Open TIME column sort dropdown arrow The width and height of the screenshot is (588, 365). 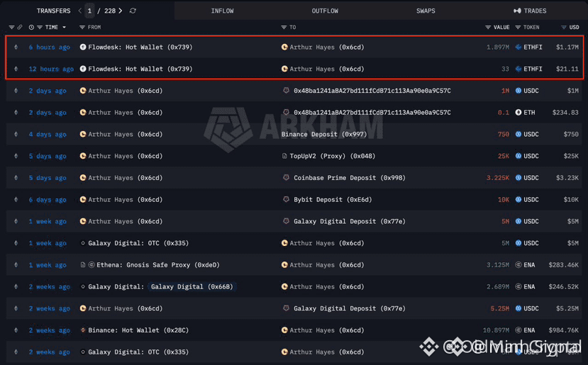click(x=64, y=28)
